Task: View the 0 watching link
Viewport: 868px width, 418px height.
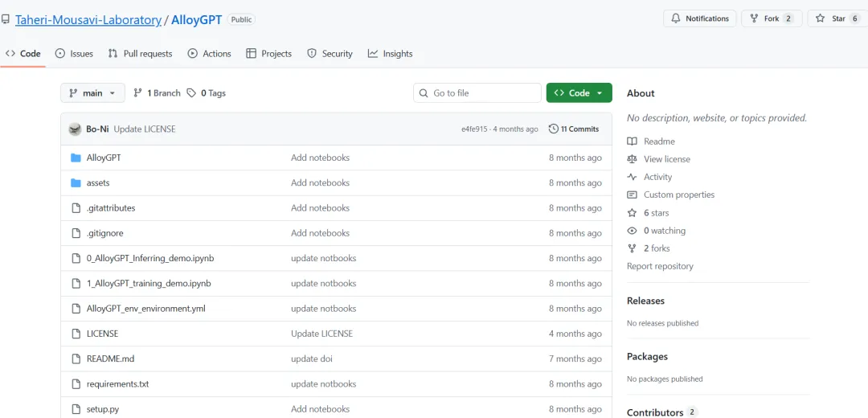Action: pos(665,231)
